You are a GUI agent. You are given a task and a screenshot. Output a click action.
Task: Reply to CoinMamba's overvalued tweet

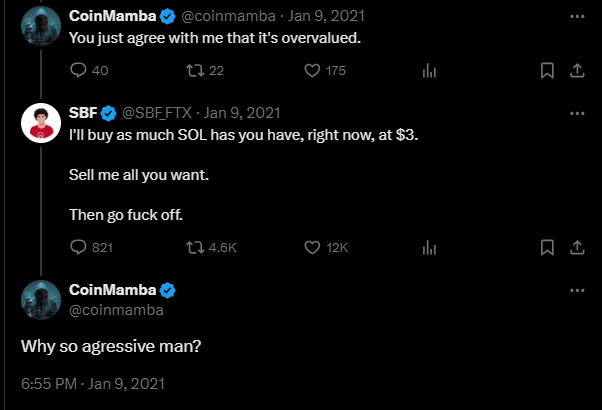78,70
